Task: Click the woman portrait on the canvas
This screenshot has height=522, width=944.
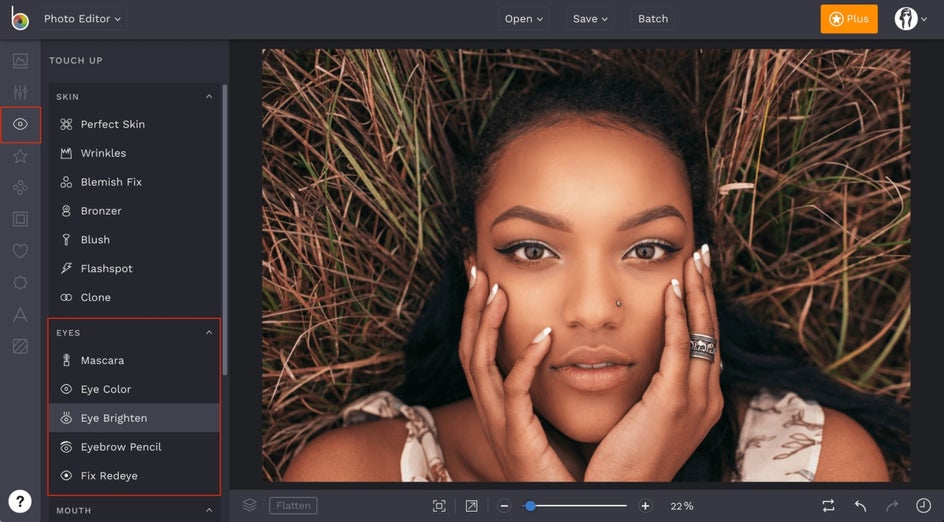Action: click(586, 265)
